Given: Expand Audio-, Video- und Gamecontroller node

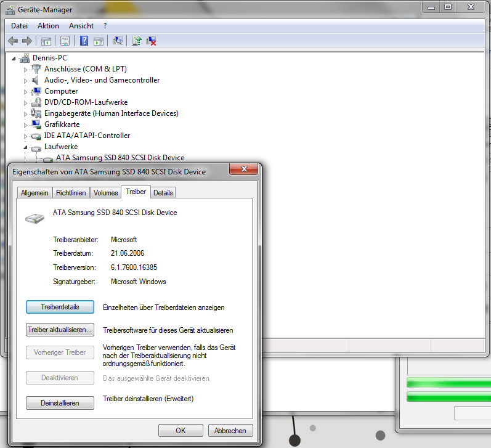Looking at the screenshot, I should 25,81.
